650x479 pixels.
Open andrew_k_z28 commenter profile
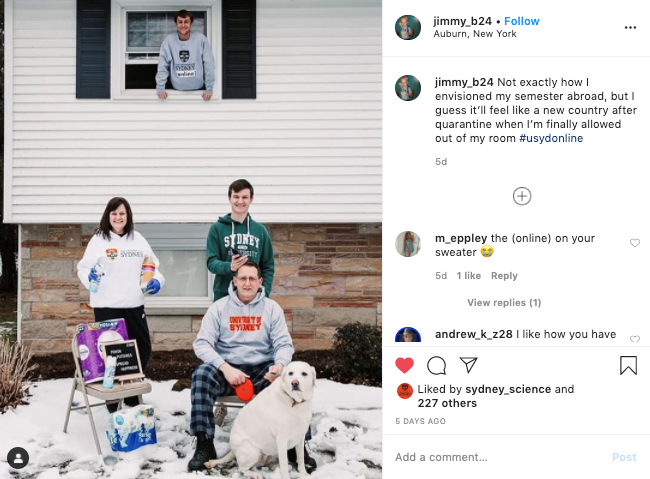click(474, 334)
